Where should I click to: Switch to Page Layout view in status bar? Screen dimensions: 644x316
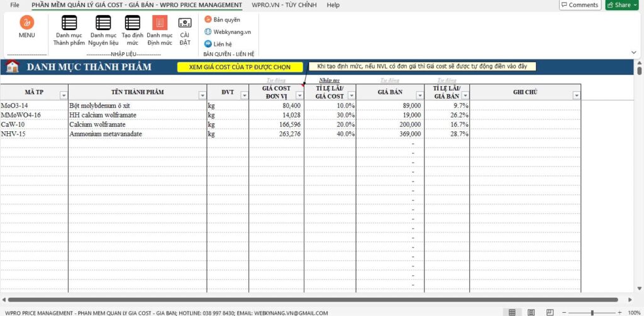tap(531, 312)
